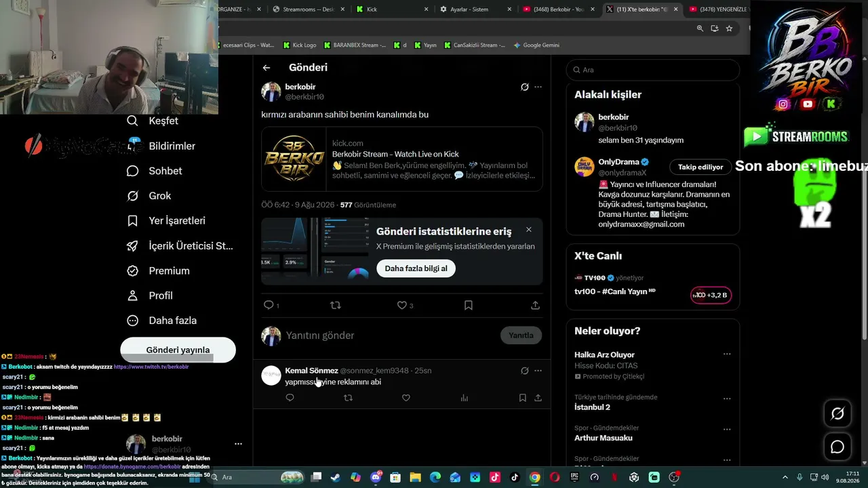Open Profil in the X sidebar

coord(150,296)
